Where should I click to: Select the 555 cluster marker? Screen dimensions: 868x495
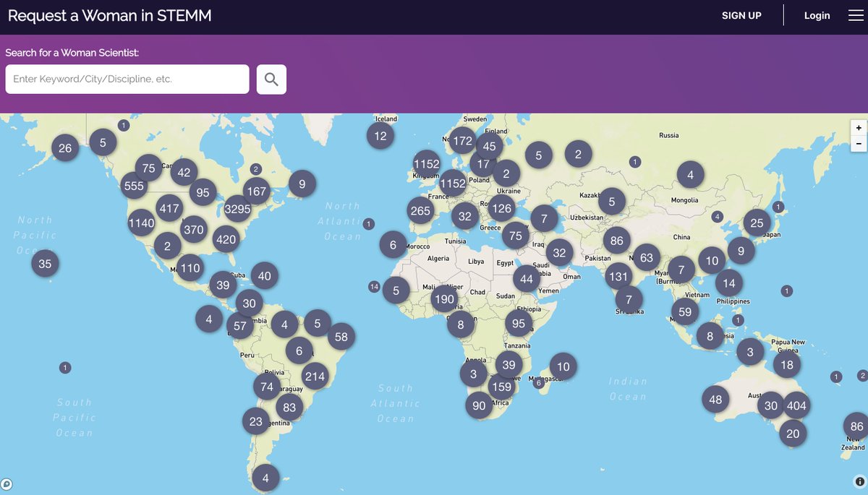click(x=134, y=186)
